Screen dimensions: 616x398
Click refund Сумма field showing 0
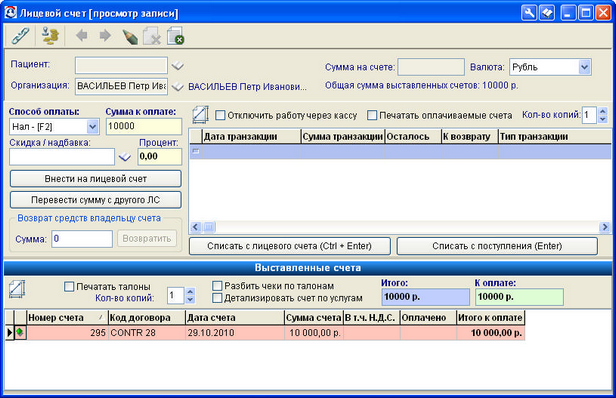click(82, 239)
